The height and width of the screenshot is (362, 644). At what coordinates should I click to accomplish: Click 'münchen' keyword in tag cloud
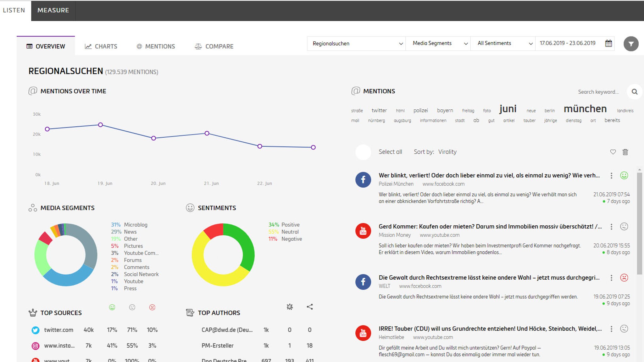(x=585, y=109)
